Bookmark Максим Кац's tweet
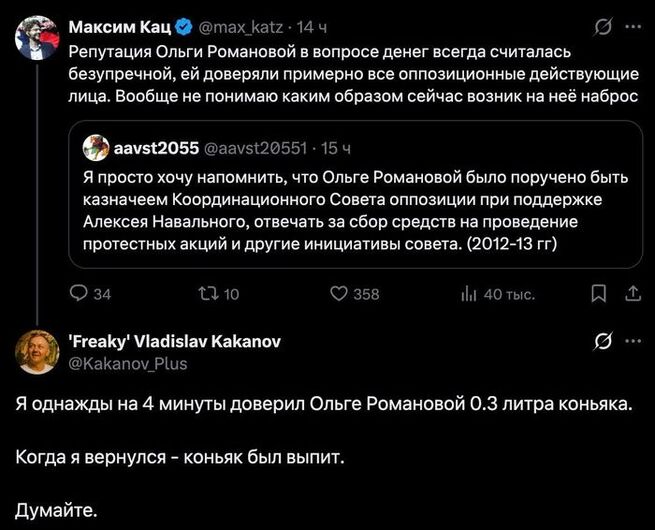655x530 pixels. [598, 293]
